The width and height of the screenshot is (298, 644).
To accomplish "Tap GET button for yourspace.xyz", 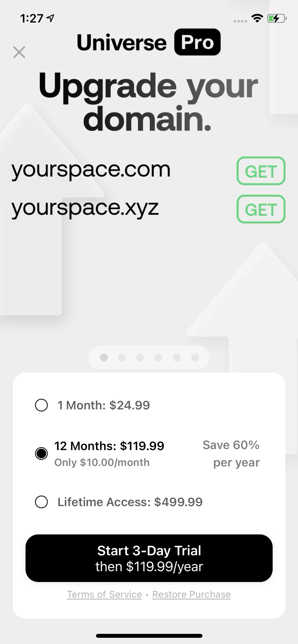I will coord(261,209).
